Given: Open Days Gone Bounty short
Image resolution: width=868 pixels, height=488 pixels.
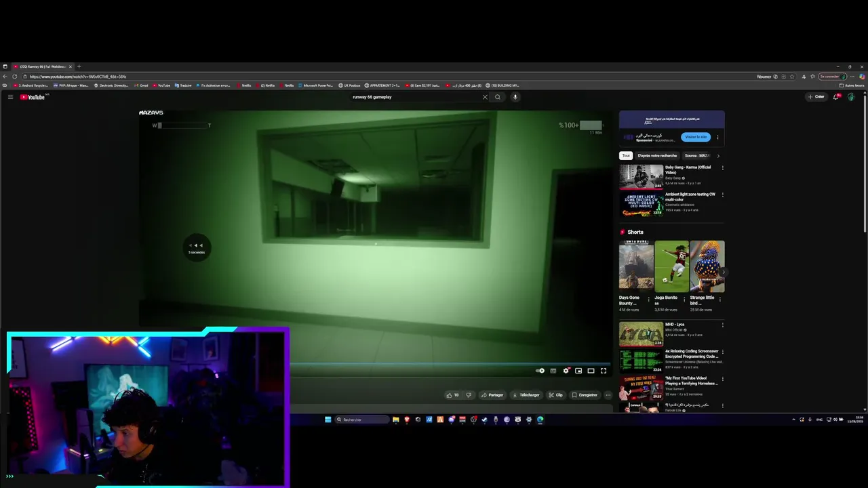Looking at the screenshot, I should [x=636, y=266].
